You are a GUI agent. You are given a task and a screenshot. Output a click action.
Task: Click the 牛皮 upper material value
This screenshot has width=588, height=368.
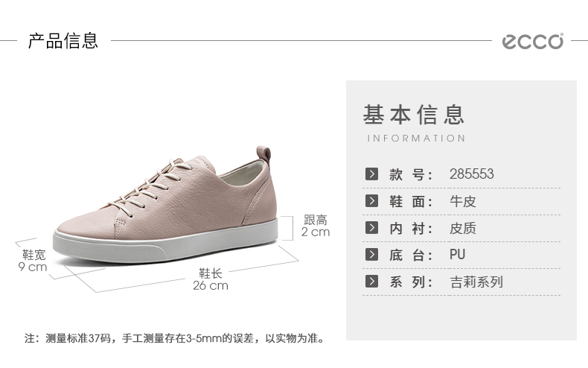[x=463, y=201]
